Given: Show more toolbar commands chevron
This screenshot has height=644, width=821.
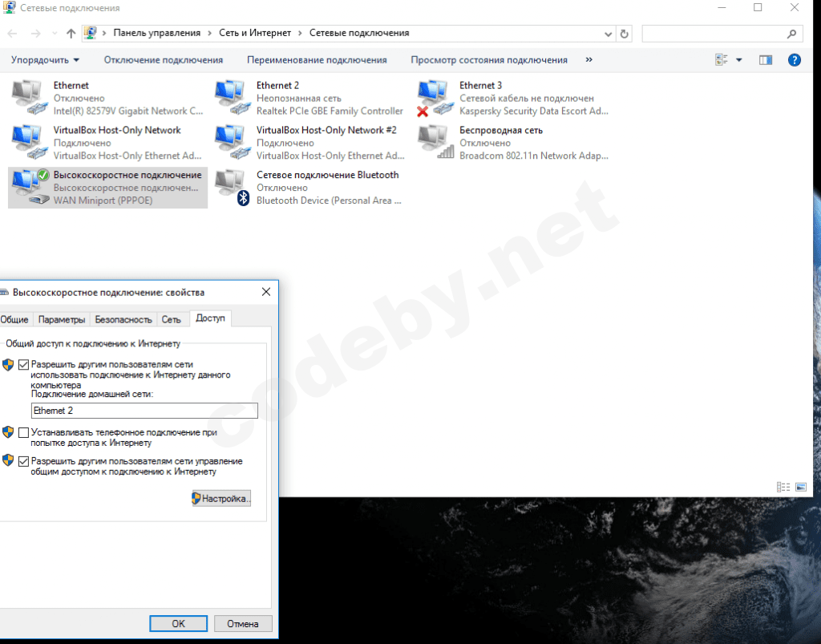Looking at the screenshot, I should [x=589, y=59].
